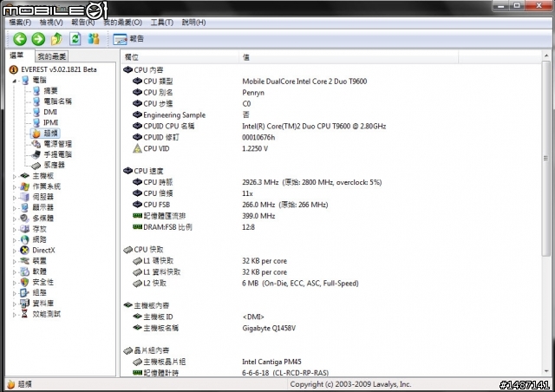Select the 伺服器 server icon
555x392 pixels.
pyautogui.click(x=25, y=197)
